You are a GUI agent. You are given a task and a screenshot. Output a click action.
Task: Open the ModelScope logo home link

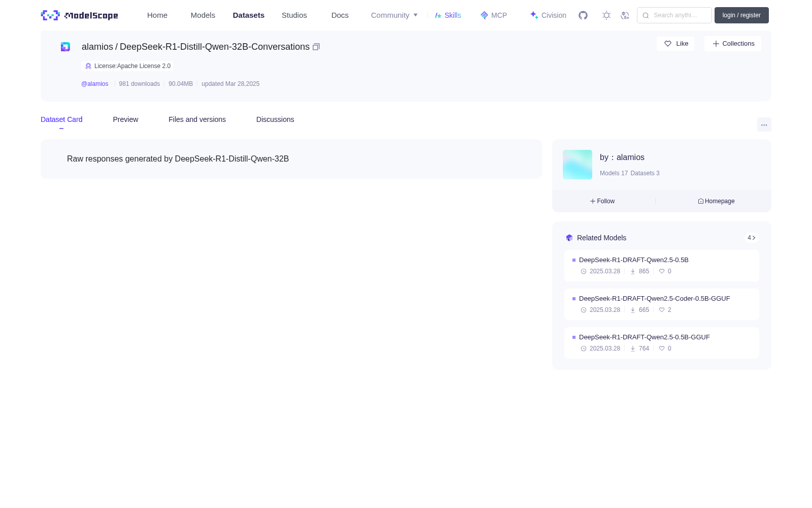coord(79,15)
